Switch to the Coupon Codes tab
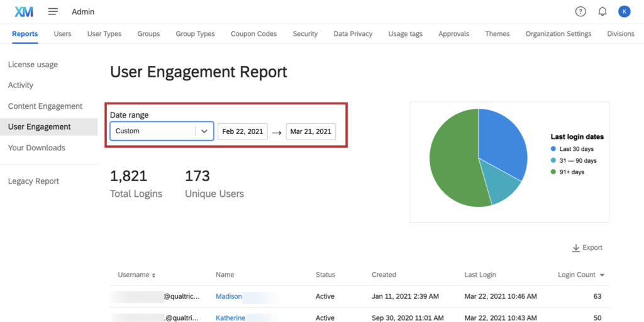Image resolution: width=644 pixels, height=322 pixels. tap(253, 34)
